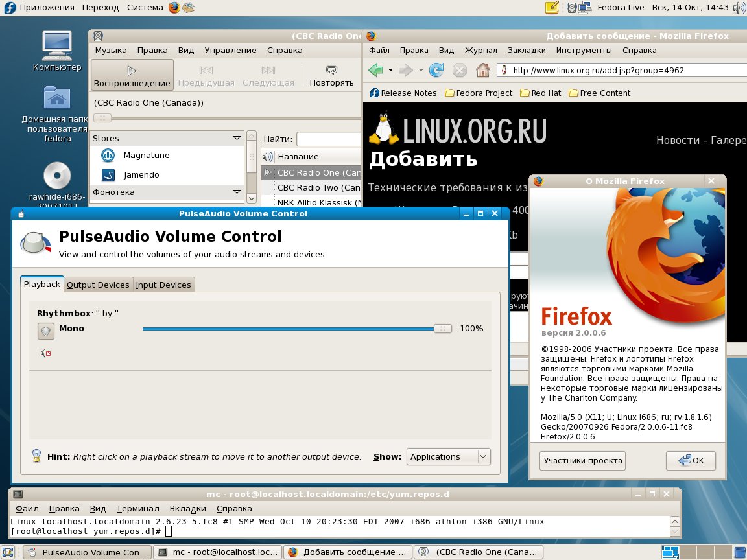Open the Инструменты menu in Firefox
This screenshot has width=747, height=560.
click(584, 51)
